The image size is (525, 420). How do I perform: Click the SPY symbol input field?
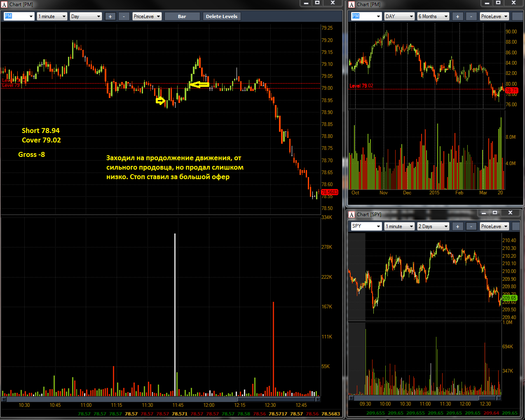(363, 226)
